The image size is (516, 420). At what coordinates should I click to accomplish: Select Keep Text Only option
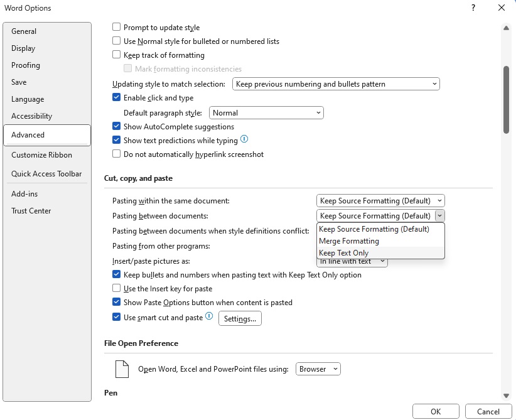tap(380, 253)
